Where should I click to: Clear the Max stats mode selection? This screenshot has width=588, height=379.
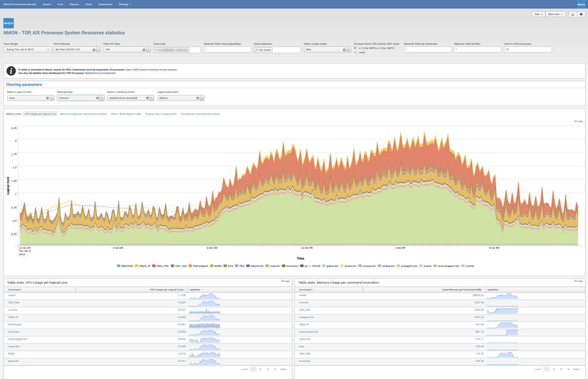[344, 50]
